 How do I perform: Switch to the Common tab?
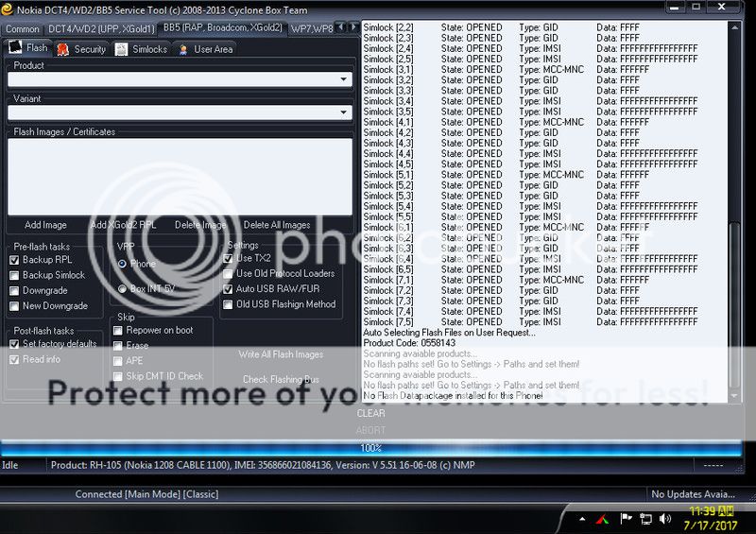coord(23,28)
